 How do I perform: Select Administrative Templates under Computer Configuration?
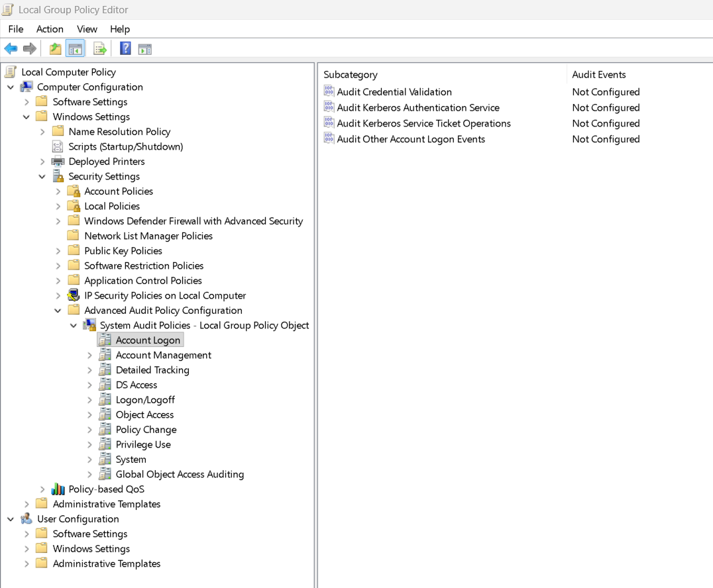pos(107,504)
